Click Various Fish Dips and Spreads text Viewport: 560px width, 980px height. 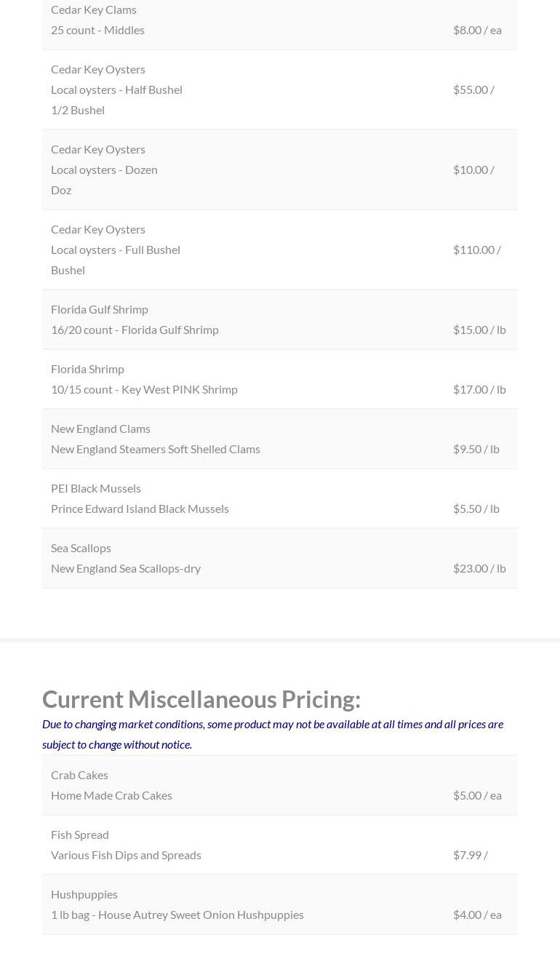126,855
